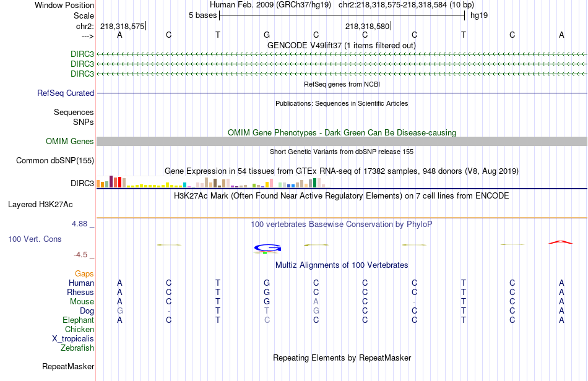This screenshot has width=588, height=381.
Task: Click the gray C in Elephant row
Action: pos(267,320)
